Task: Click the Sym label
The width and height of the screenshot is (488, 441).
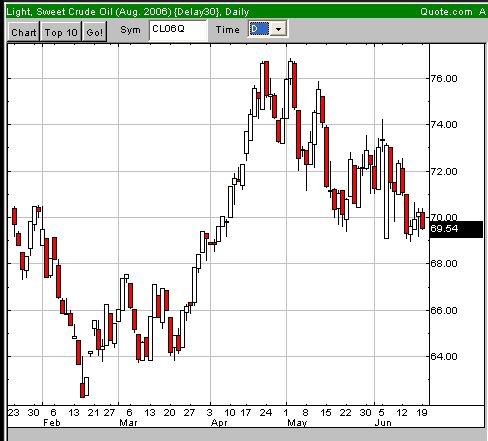Action: 130,30
